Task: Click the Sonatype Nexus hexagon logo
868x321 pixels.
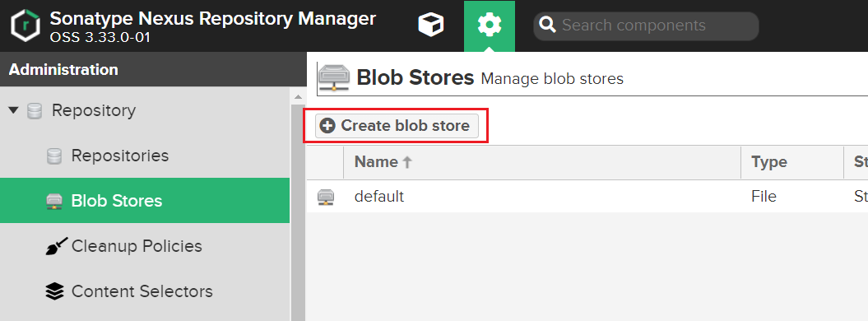Action: [26, 26]
